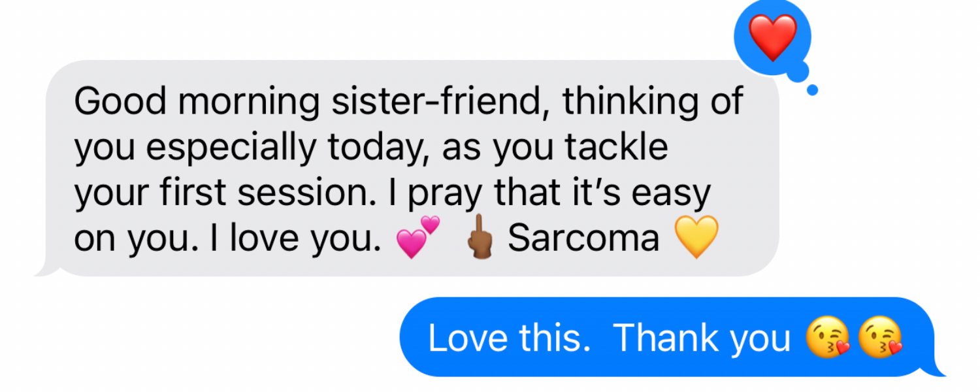Click the second kissing face emoji
The height and width of the screenshot is (392, 980).
(881, 339)
